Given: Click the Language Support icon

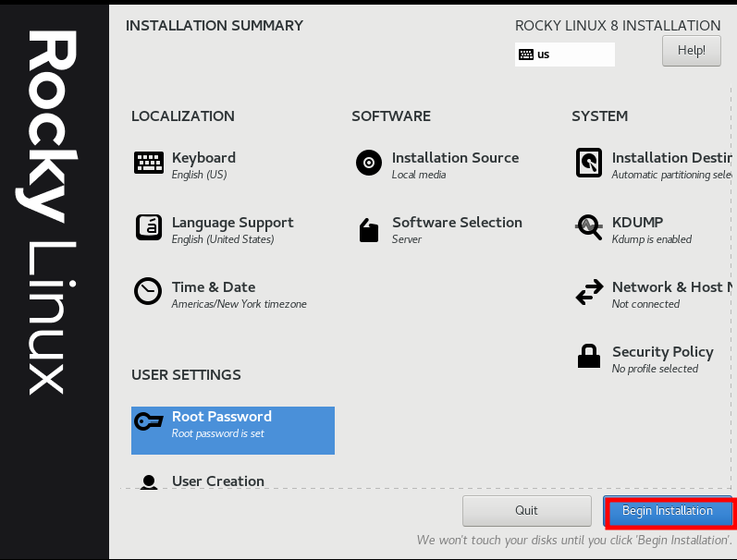Looking at the screenshot, I should tap(149, 227).
